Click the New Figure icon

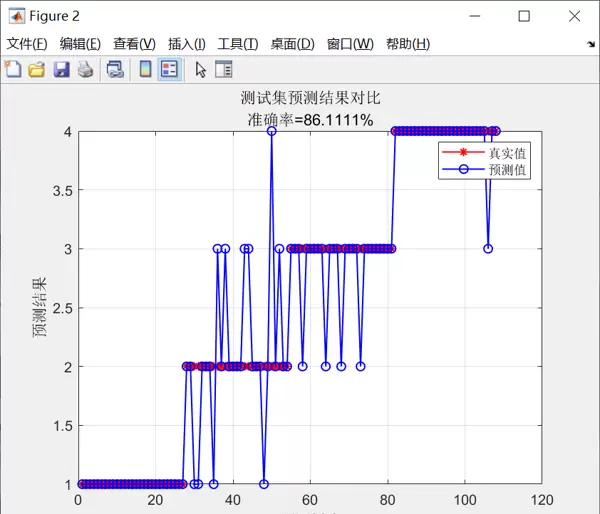click(13, 69)
